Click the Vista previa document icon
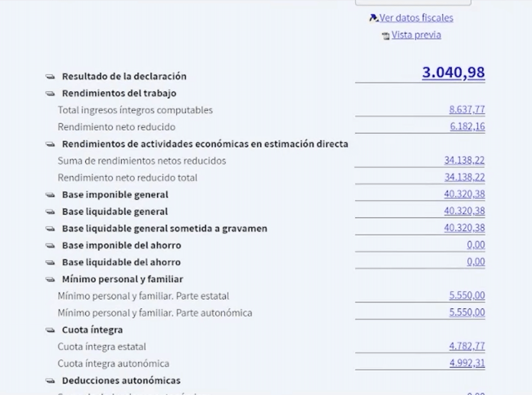The image size is (532, 395). click(386, 36)
